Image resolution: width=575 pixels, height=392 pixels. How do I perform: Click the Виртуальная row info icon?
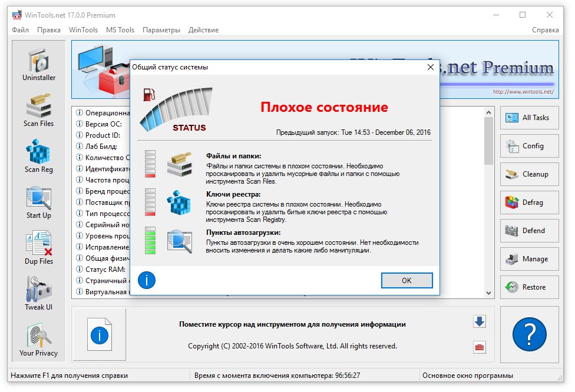tap(79, 291)
